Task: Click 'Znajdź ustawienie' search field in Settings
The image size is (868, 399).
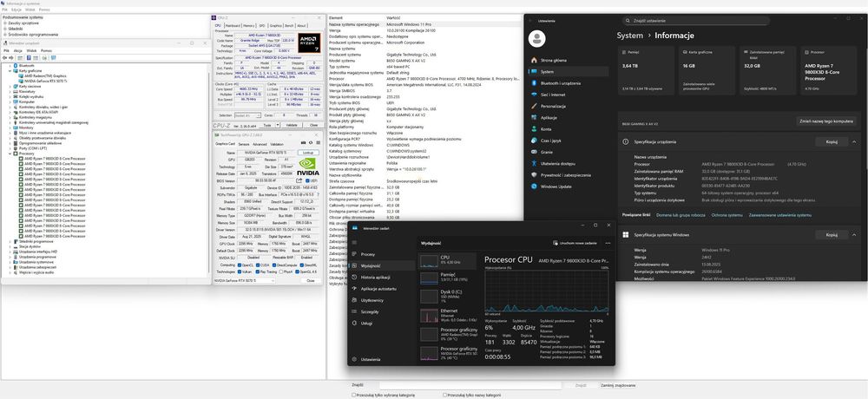Action: [696, 21]
